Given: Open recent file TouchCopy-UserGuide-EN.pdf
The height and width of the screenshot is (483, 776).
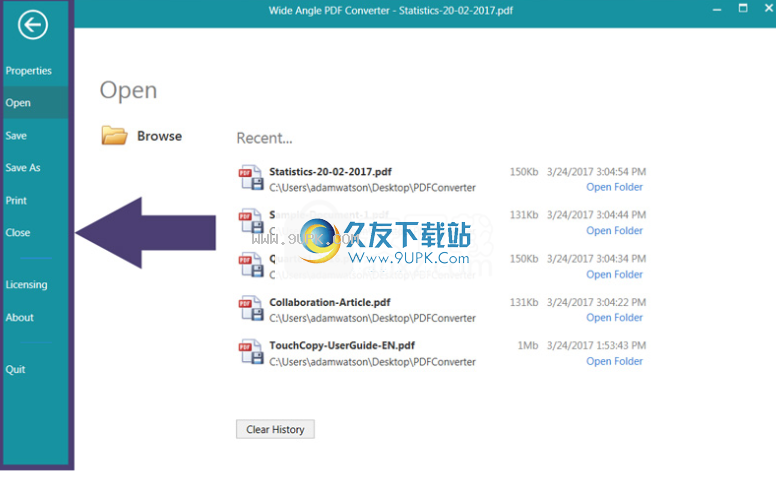Looking at the screenshot, I should pyautogui.click(x=342, y=345).
